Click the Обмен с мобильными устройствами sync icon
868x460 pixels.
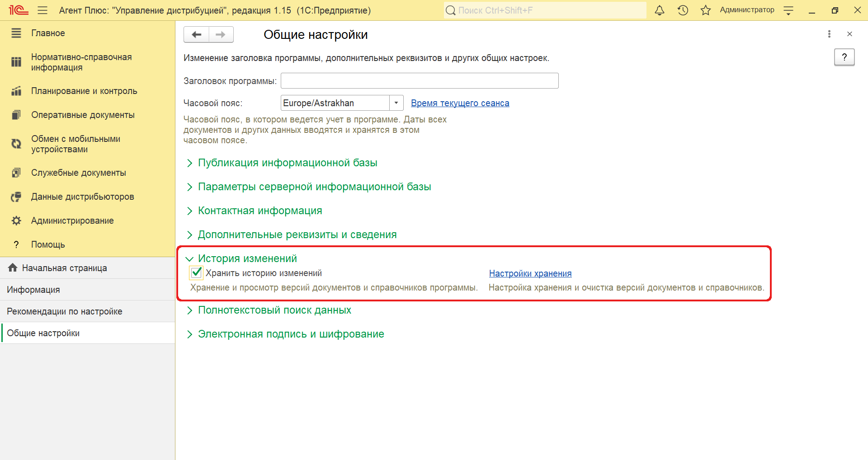[16, 144]
